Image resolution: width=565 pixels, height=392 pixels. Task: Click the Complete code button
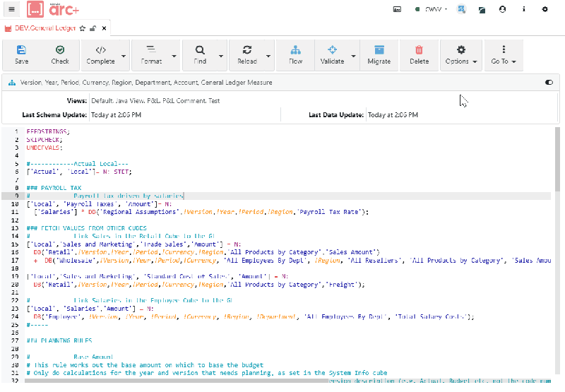(x=100, y=55)
